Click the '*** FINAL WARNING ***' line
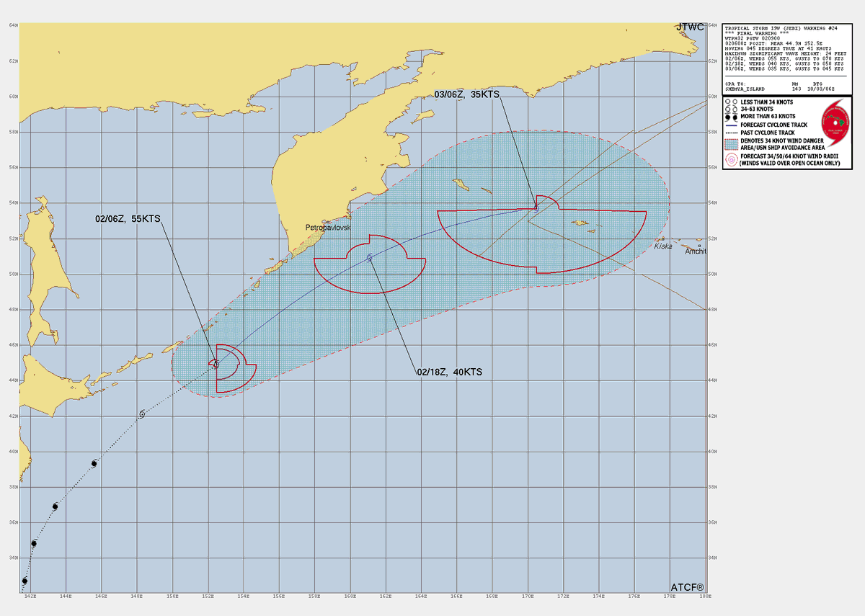 757,34
